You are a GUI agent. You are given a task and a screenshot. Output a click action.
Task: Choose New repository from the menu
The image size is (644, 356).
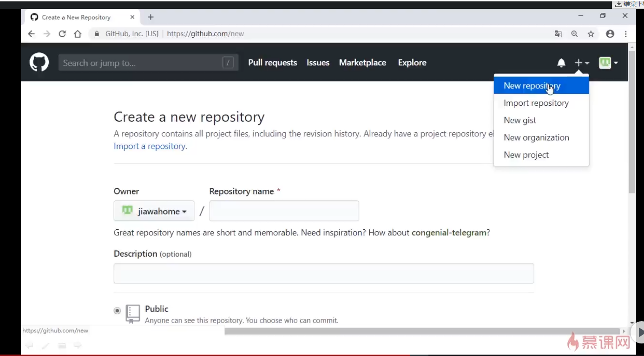pos(541,85)
